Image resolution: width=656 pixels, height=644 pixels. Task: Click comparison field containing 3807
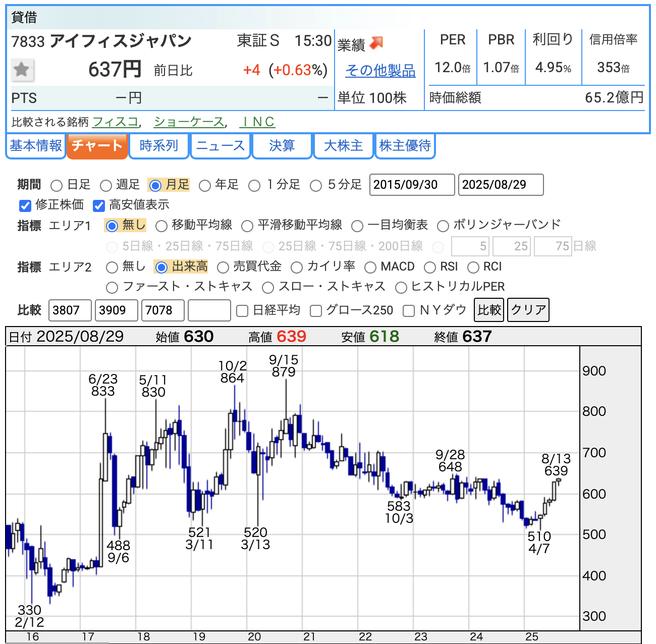[x=70, y=310]
